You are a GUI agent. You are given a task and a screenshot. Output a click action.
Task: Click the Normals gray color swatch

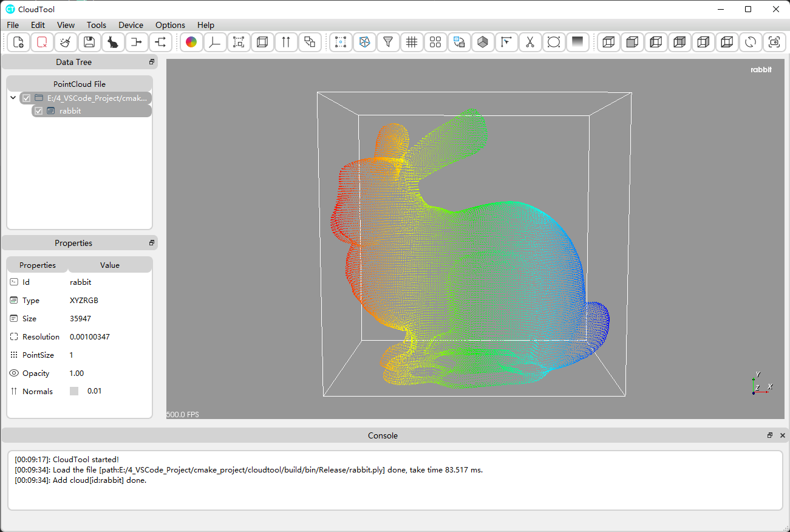pyautogui.click(x=74, y=391)
